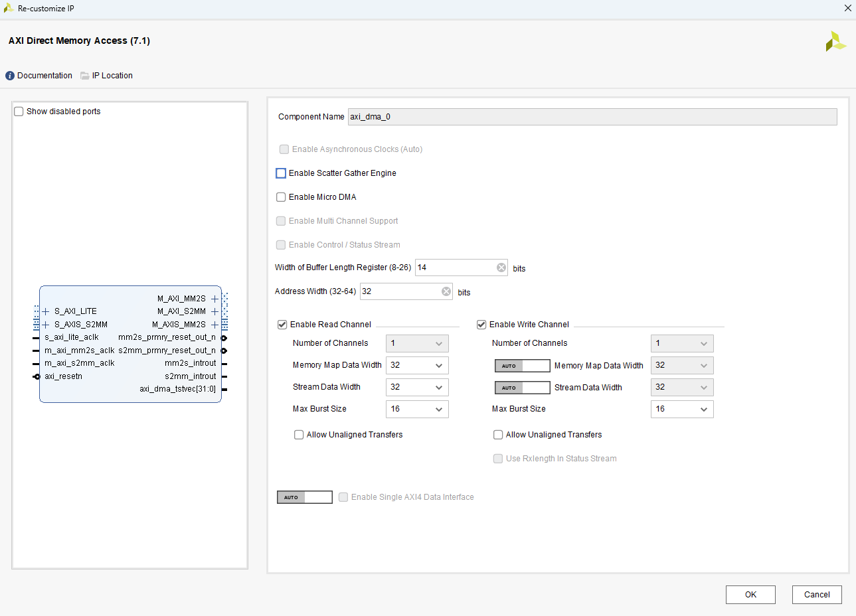Uncheck Enable Read Channel

(x=282, y=325)
